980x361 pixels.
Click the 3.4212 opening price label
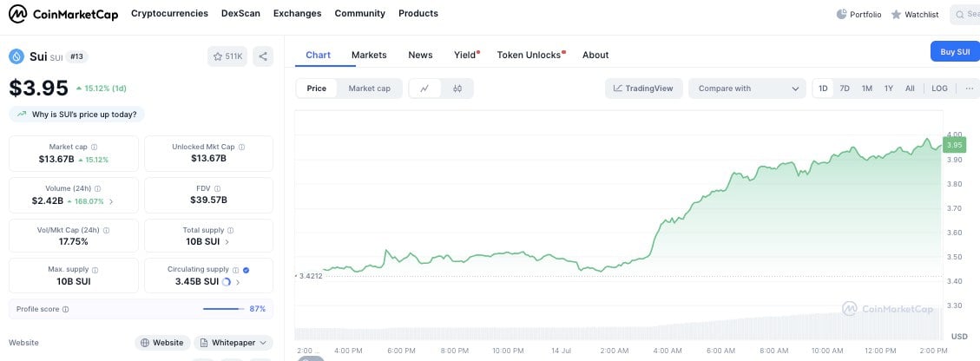309,275
